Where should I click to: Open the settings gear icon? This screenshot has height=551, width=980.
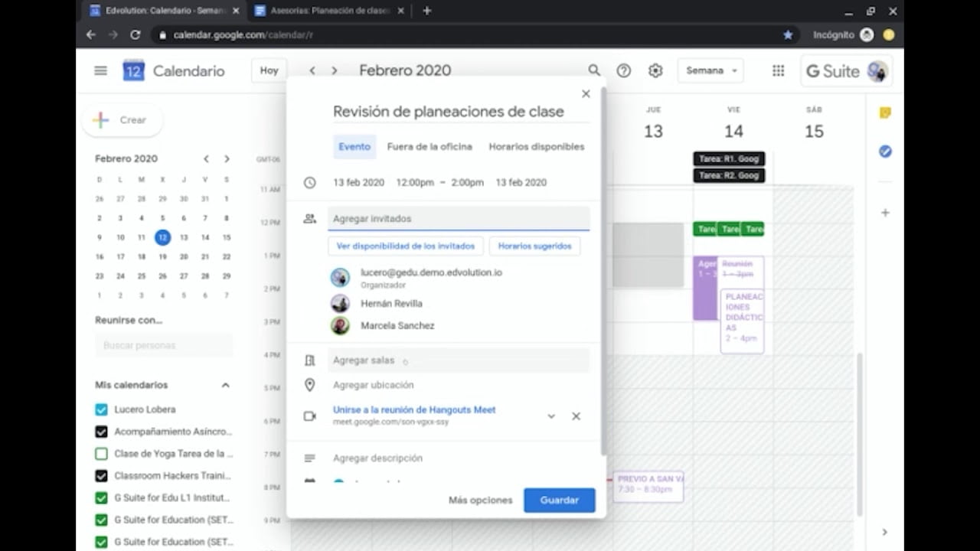pos(655,70)
